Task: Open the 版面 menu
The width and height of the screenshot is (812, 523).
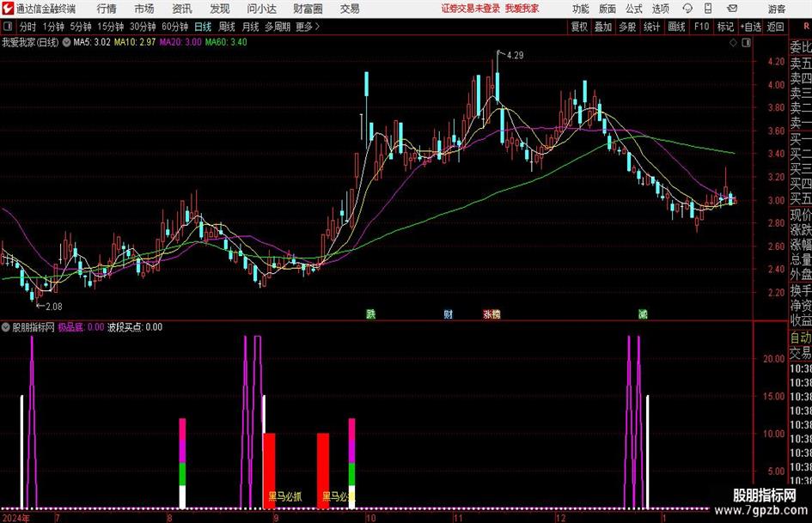Action: click(607, 9)
